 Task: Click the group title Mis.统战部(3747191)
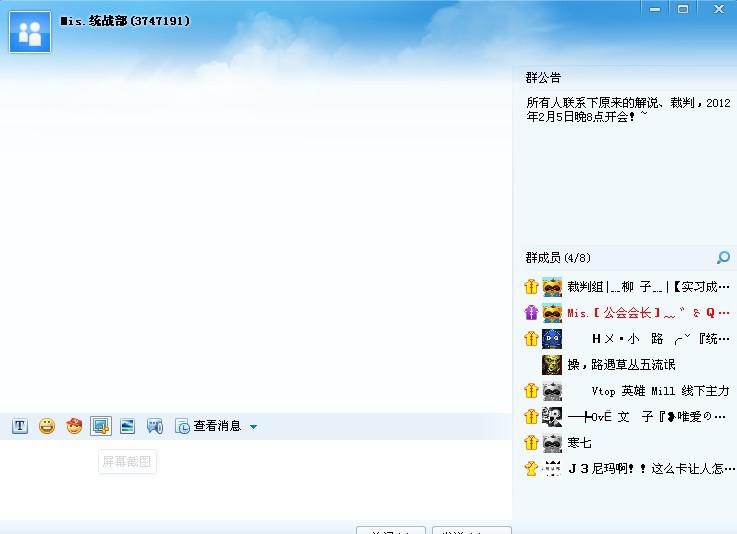[x=125, y=21]
